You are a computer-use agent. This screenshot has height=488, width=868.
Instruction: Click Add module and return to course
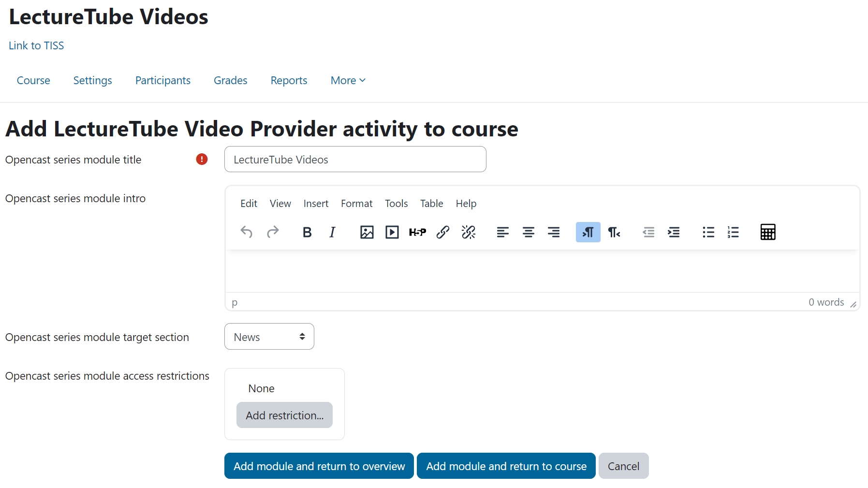[x=506, y=466]
